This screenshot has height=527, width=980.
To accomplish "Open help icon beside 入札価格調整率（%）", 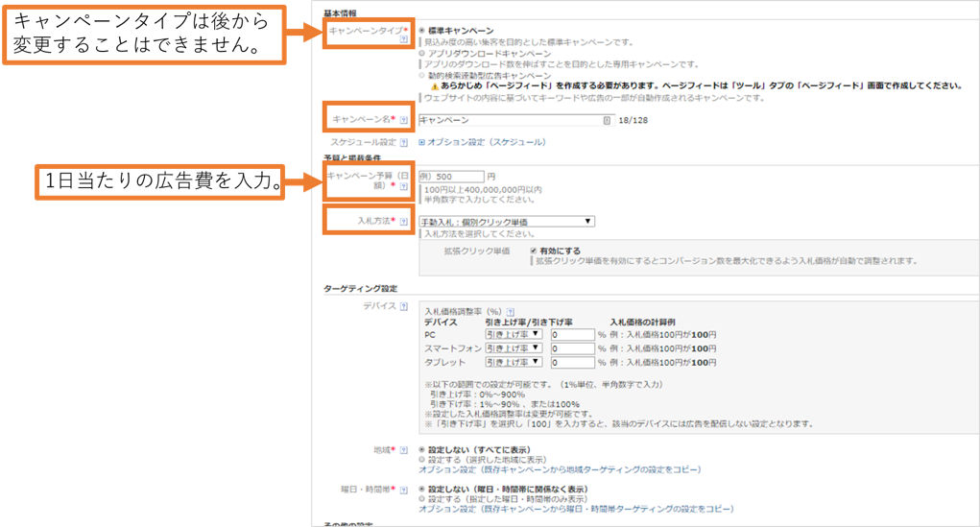I will [511, 311].
